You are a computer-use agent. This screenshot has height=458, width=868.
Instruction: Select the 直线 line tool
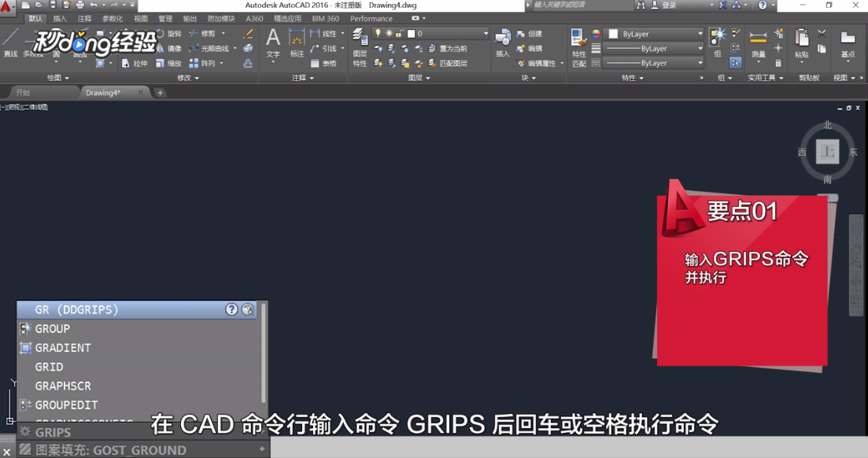pyautogui.click(x=10, y=43)
